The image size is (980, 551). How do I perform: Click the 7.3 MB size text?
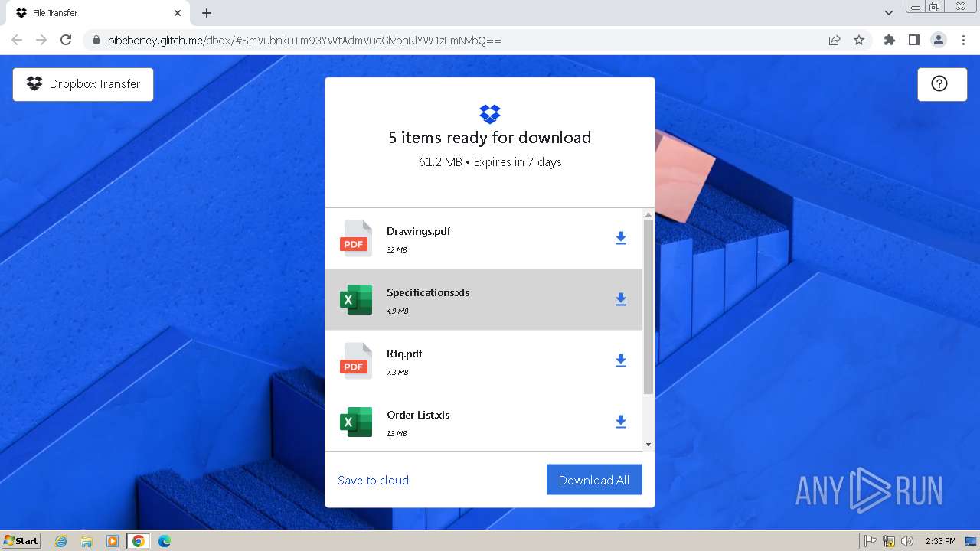pos(397,373)
